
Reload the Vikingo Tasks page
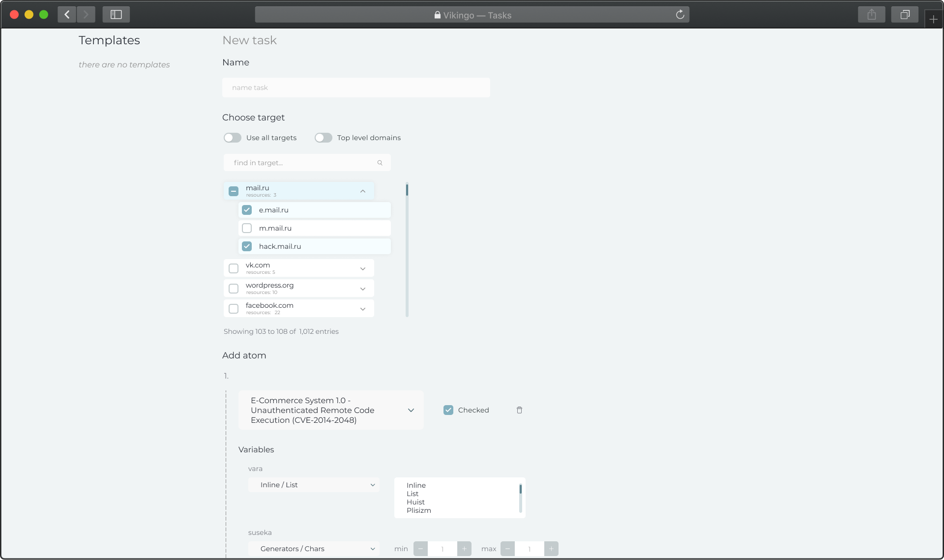tap(680, 15)
